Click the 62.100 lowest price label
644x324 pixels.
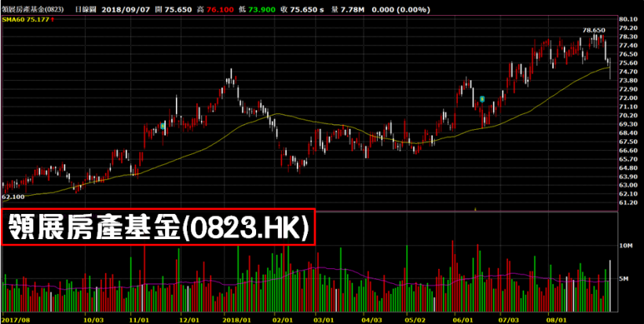pyautogui.click(x=13, y=197)
